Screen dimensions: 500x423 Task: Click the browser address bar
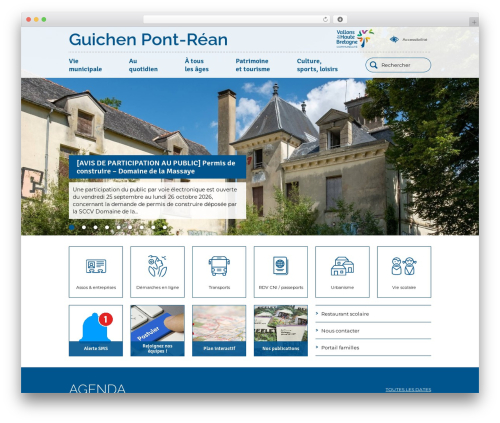pos(237,19)
